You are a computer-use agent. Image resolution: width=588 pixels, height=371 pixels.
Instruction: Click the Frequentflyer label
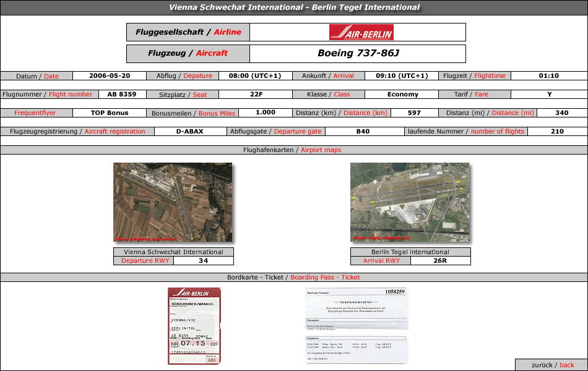pos(37,113)
